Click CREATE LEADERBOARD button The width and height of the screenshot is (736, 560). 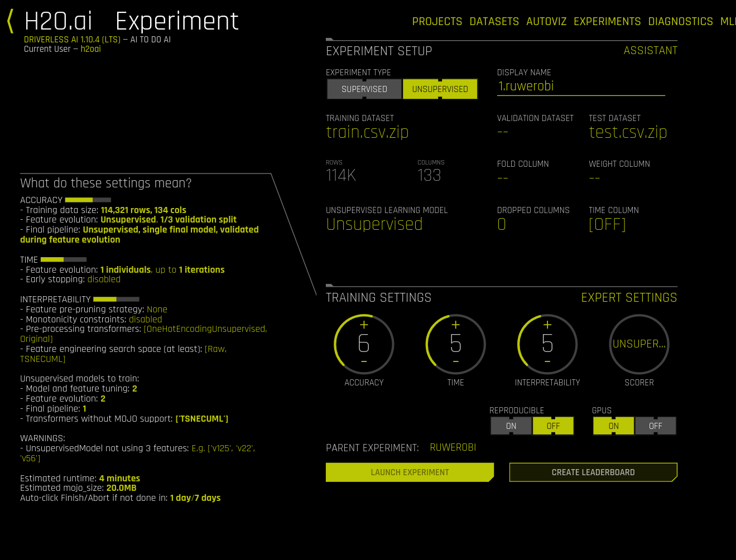pyautogui.click(x=593, y=472)
